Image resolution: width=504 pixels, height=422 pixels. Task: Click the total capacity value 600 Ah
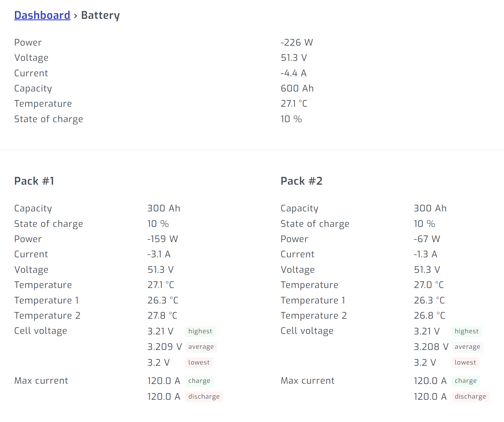tap(297, 88)
